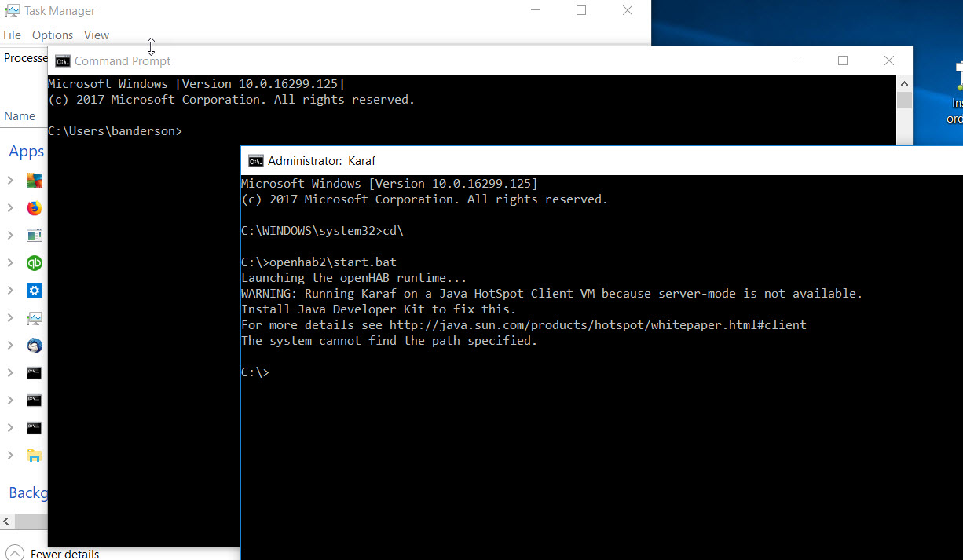Close the Command Prompt window
This screenshot has width=963, height=560.
[889, 60]
